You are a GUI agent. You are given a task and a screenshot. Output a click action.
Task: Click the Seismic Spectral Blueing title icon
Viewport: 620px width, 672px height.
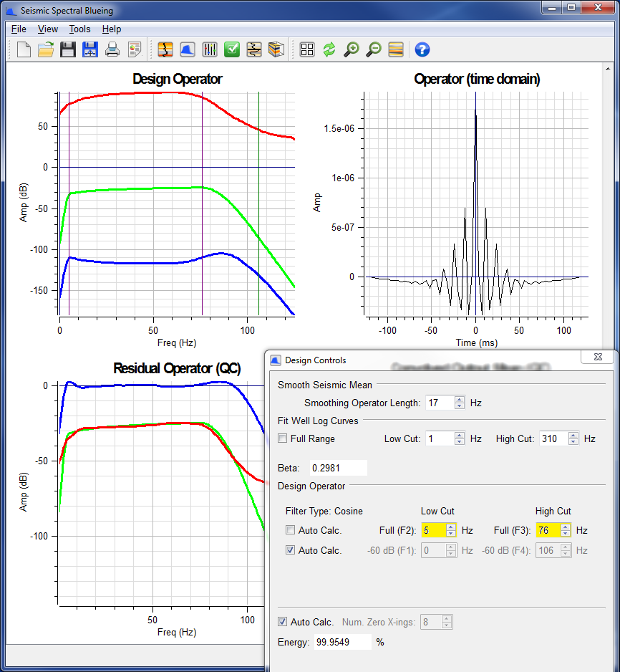(x=11, y=11)
